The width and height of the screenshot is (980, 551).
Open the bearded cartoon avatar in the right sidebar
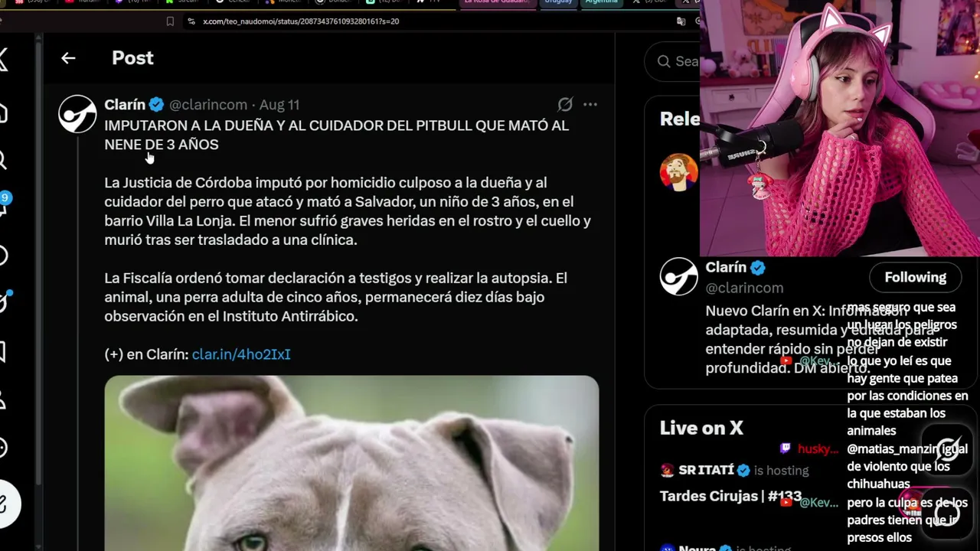pyautogui.click(x=678, y=171)
